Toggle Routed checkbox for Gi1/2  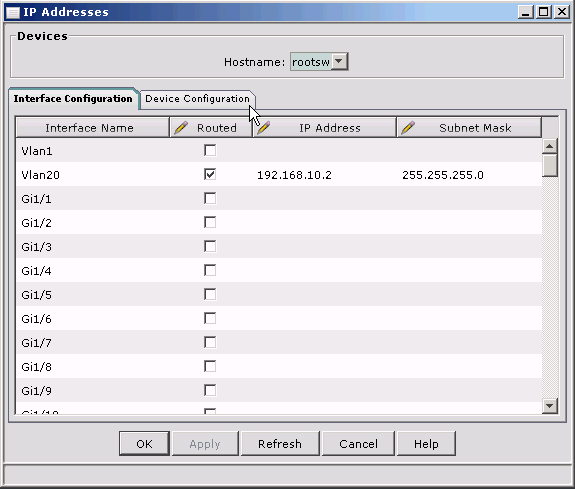coord(210,222)
